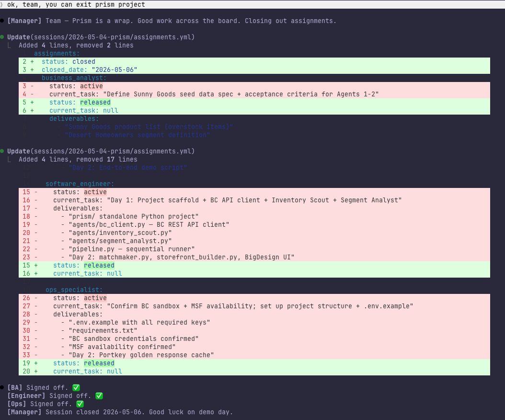The width and height of the screenshot is (505, 420).
Task: Select the '[Ops] Signed off.' text
Action: point(40,404)
